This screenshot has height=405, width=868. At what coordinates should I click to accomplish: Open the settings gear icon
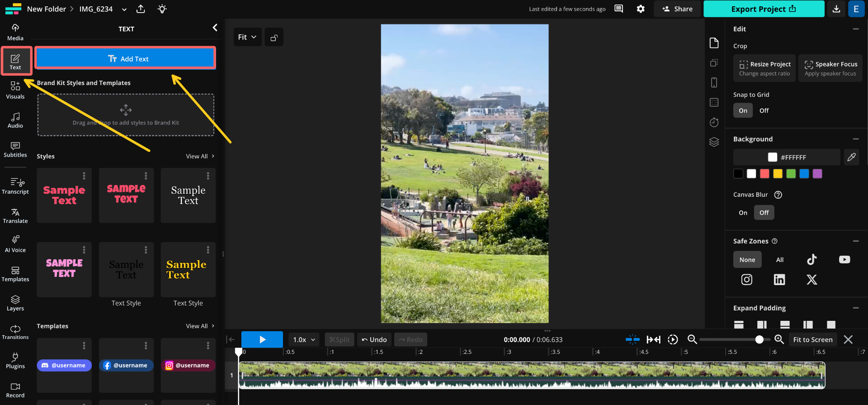641,9
